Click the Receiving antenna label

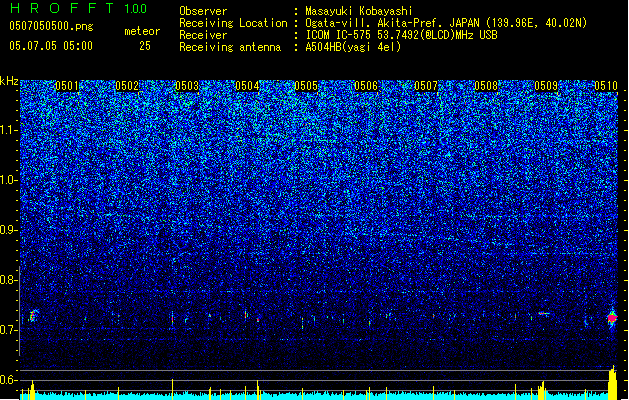pos(230,47)
